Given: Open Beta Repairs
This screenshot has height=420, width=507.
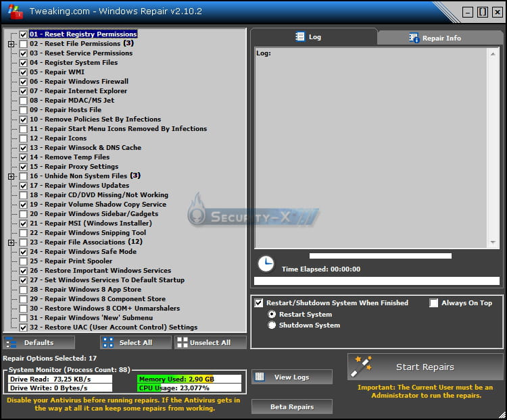Looking at the screenshot, I should tap(292, 406).
